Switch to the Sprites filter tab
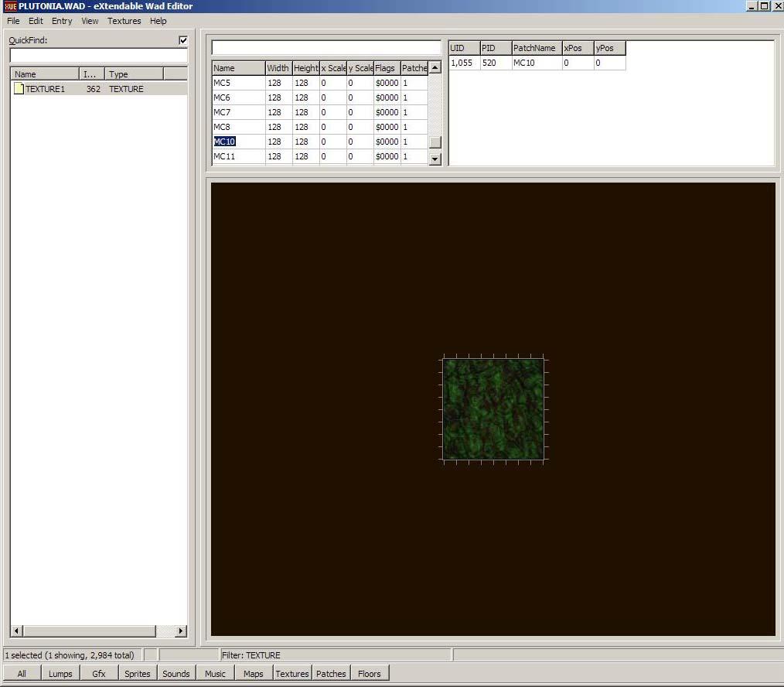Image resolution: width=784 pixels, height=687 pixels. point(138,674)
